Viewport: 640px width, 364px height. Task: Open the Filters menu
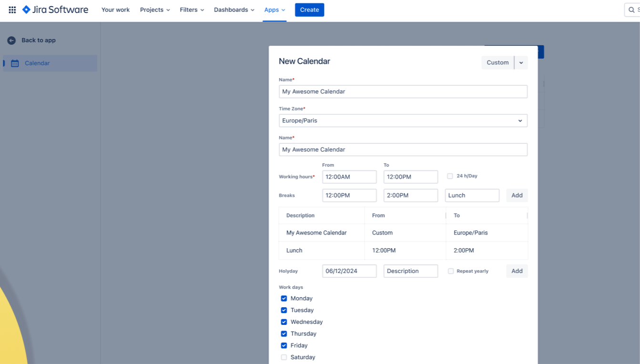tap(192, 10)
